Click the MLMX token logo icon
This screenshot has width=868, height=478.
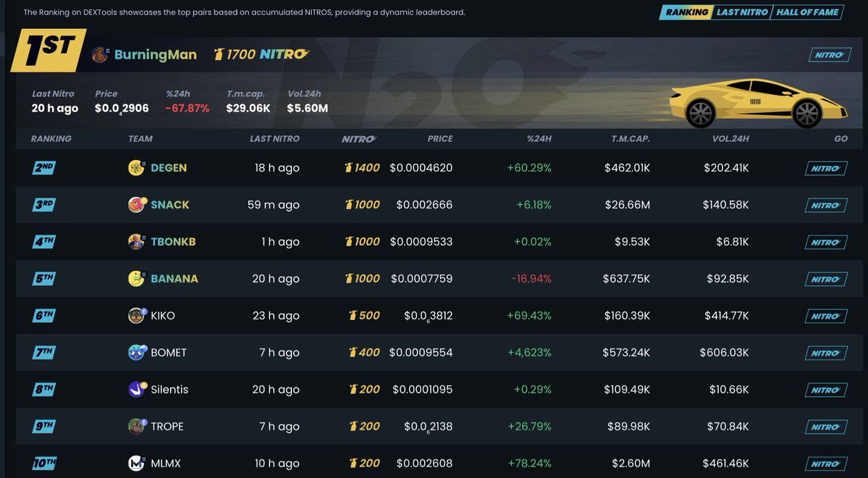(136, 464)
